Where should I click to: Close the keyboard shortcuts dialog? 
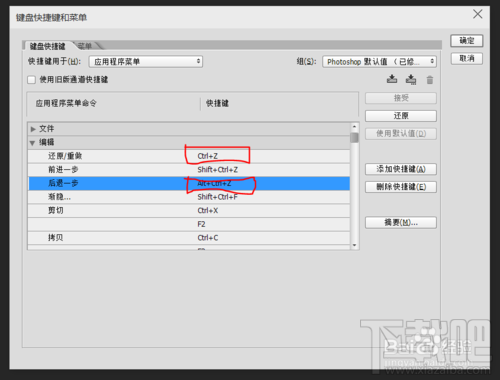click(x=477, y=14)
